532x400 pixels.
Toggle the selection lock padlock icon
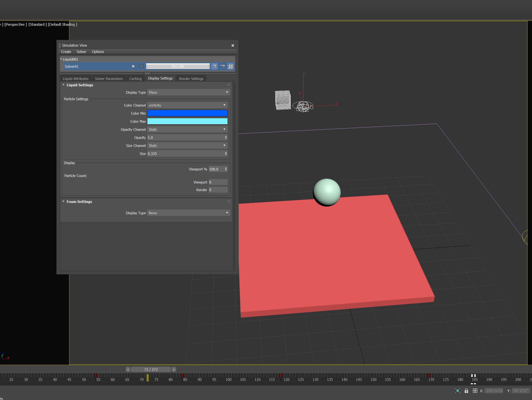point(466,391)
